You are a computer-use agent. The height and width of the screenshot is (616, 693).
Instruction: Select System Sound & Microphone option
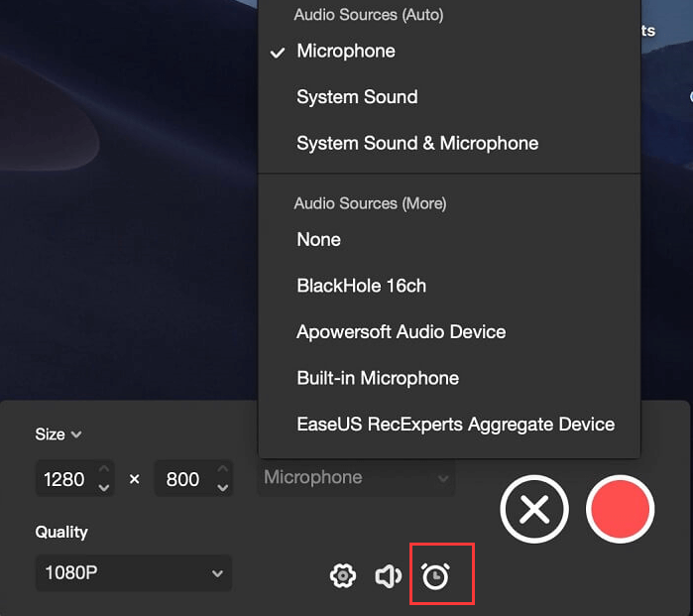pos(449,143)
